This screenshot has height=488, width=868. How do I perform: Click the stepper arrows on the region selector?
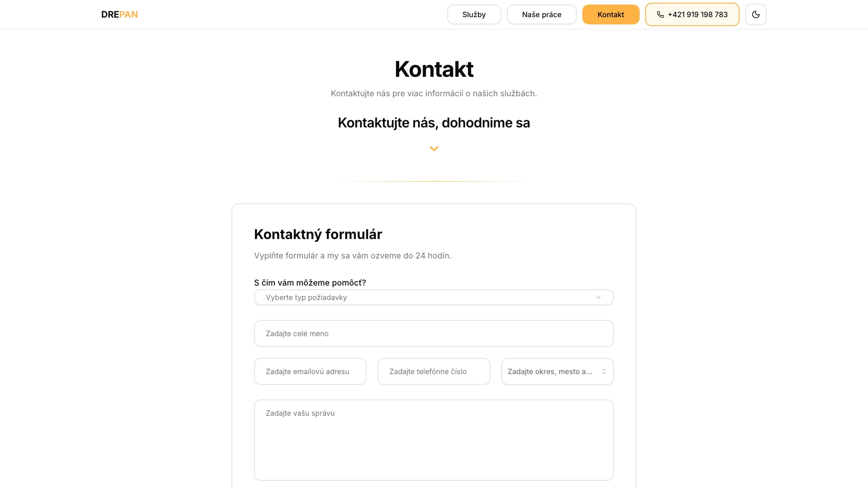pyautogui.click(x=604, y=371)
